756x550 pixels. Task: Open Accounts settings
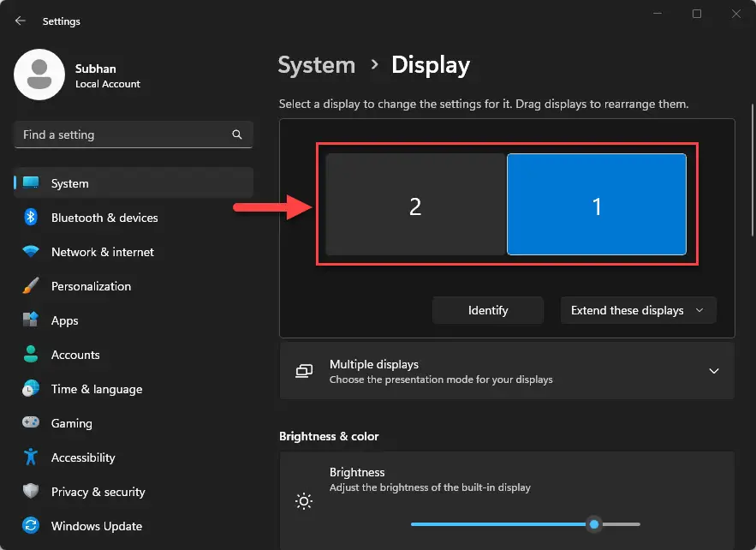pos(134,355)
